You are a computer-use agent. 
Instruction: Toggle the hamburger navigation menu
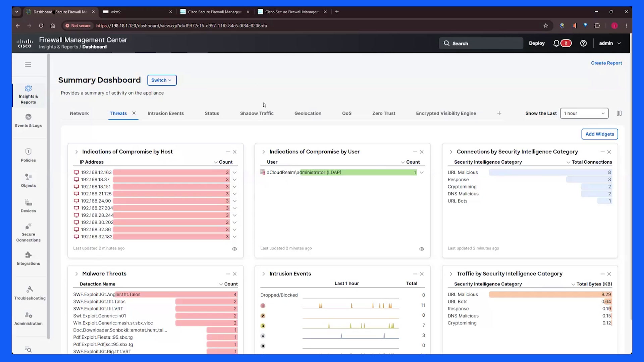pos(28,64)
